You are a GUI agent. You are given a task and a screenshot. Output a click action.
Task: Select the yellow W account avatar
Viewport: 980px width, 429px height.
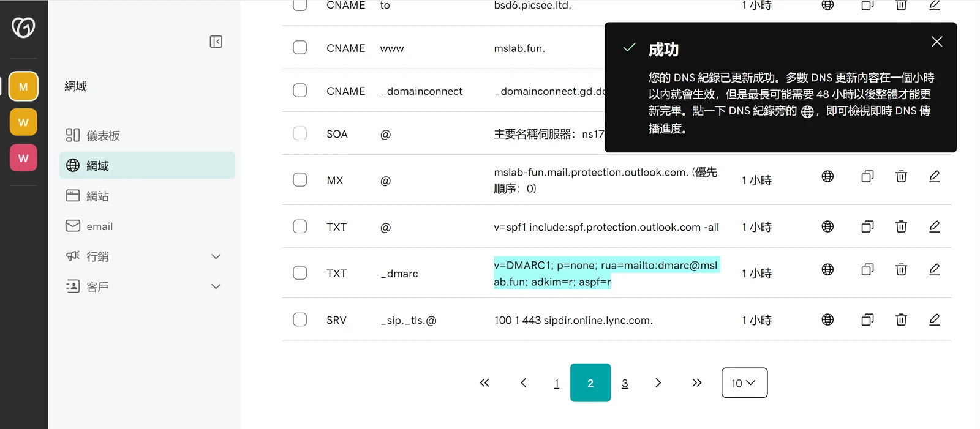click(x=23, y=122)
